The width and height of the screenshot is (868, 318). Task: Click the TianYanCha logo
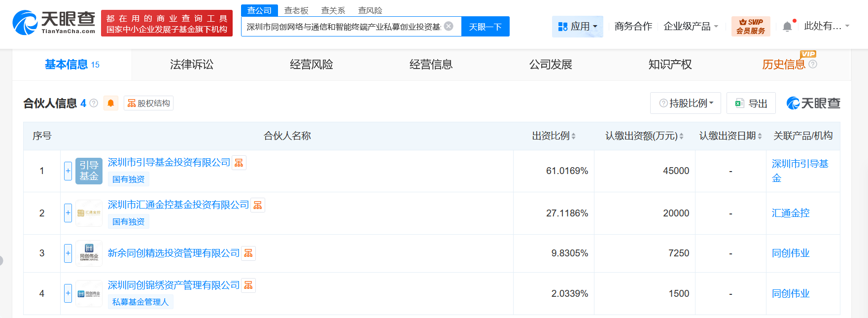(54, 23)
